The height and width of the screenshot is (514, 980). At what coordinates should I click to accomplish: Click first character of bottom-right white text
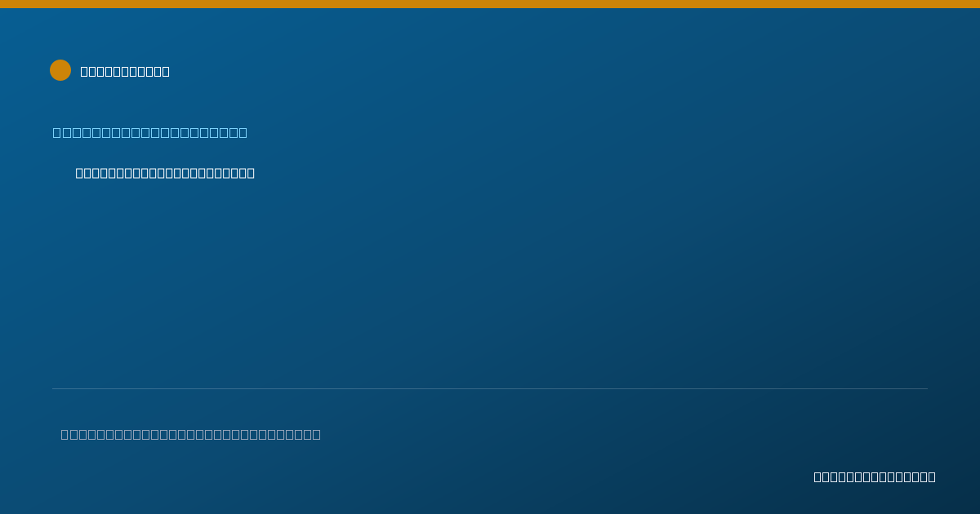817,476
